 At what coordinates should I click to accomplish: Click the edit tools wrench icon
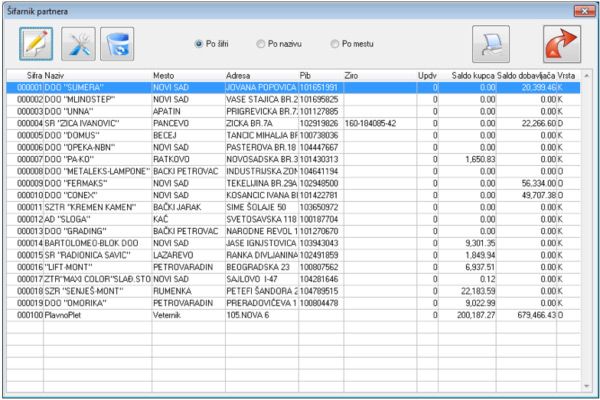(x=78, y=43)
